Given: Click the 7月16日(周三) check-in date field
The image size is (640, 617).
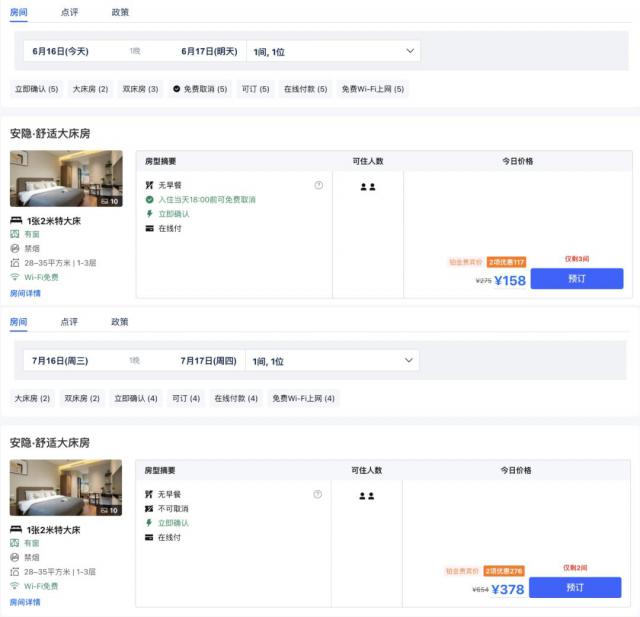Looking at the screenshot, I should click(60, 361).
